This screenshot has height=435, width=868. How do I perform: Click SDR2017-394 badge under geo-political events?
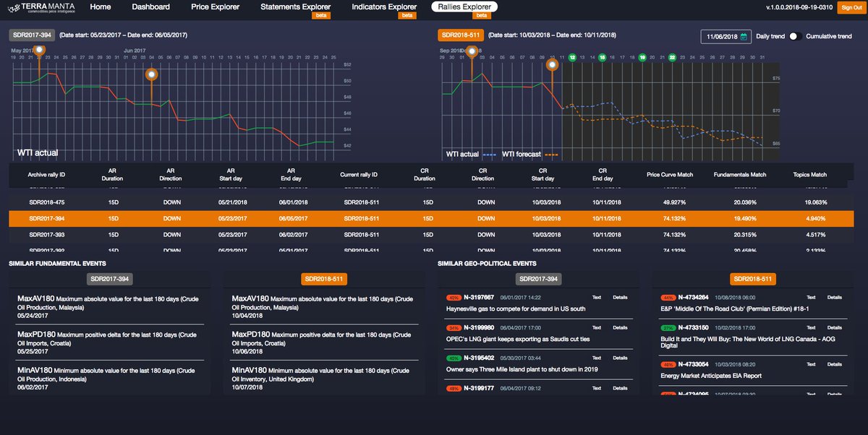(539, 278)
